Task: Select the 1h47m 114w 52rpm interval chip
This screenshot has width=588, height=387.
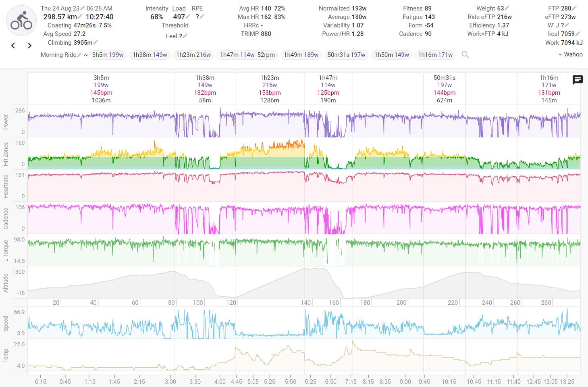Action: point(247,55)
